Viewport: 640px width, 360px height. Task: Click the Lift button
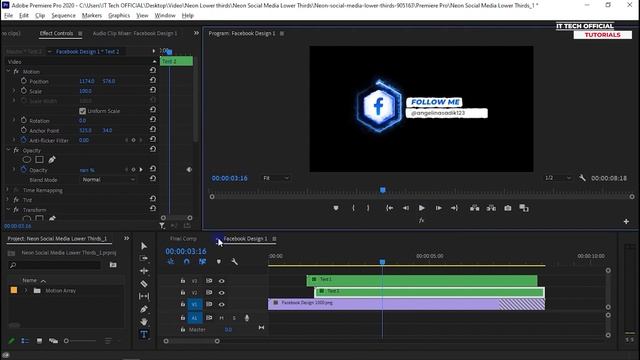(474, 208)
